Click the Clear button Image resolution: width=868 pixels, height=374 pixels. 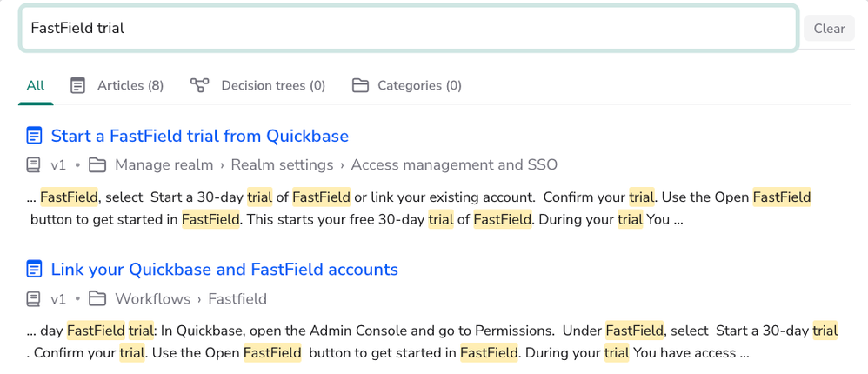(829, 28)
